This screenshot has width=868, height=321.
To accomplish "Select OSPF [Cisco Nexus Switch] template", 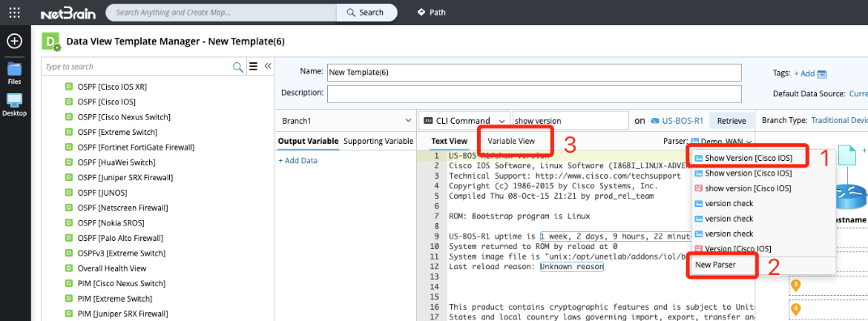I will click(x=124, y=117).
